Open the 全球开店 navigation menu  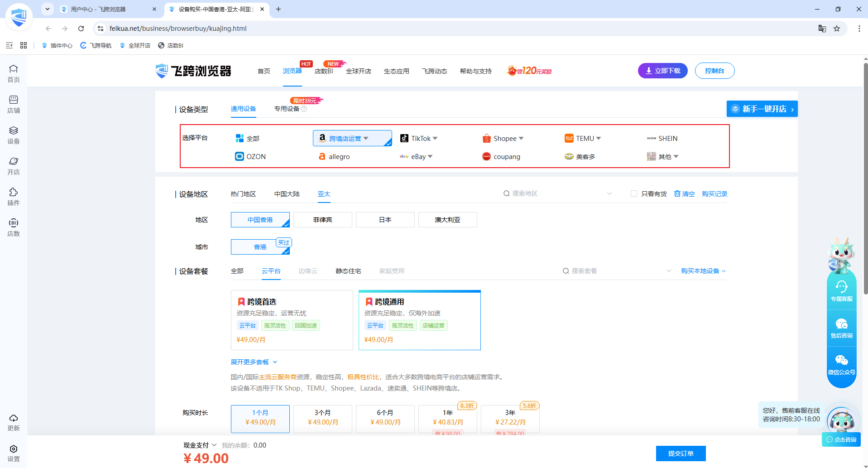359,71
